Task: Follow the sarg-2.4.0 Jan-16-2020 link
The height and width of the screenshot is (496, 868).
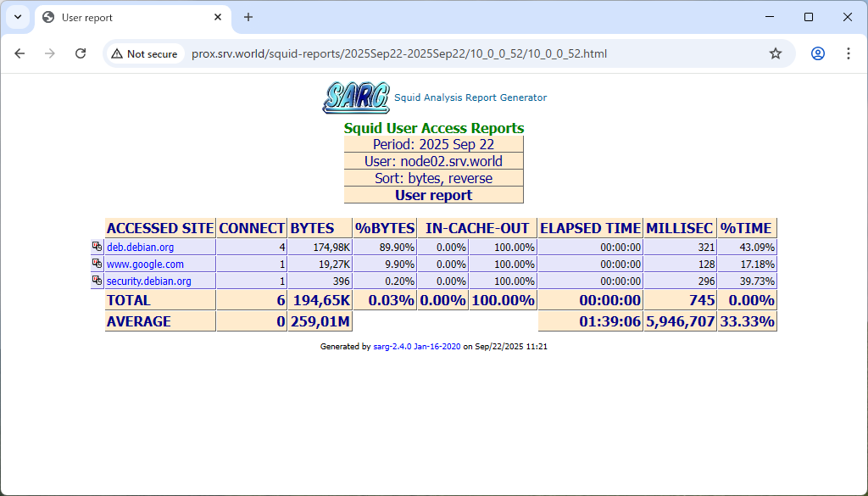Action: pyautogui.click(x=416, y=347)
